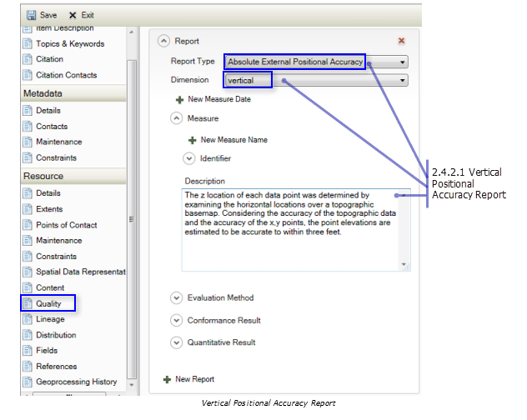This screenshot has height=420, width=527.
Task: Click the page icon beside Lineage
Action: coord(28,319)
